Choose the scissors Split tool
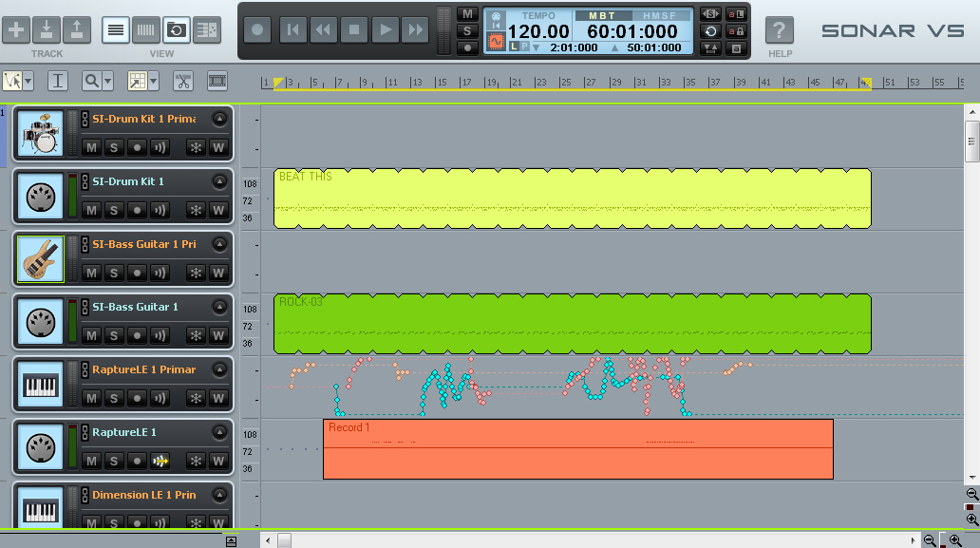 pyautogui.click(x=183, y=81)
